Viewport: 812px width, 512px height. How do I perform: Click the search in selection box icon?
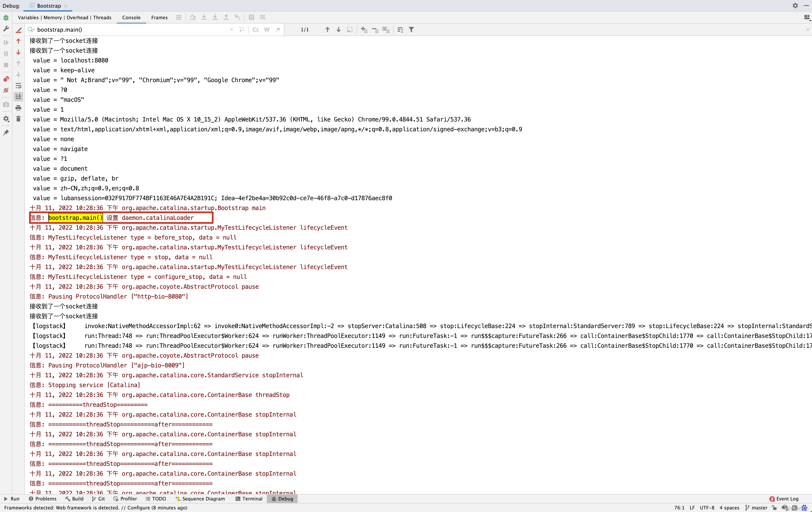click(x=350, y=30)
